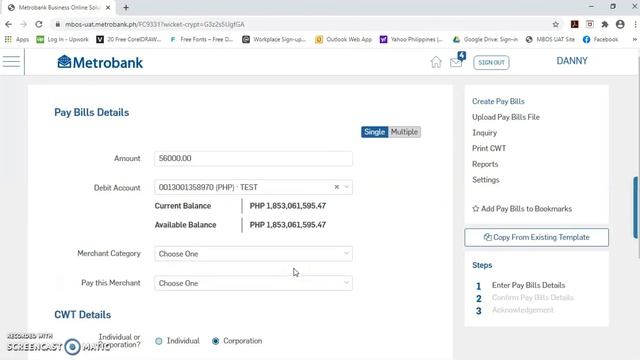The height and width of the screenshot is (360, 640).
Task: Reload the current page
Action: click(x=39, y=24)
